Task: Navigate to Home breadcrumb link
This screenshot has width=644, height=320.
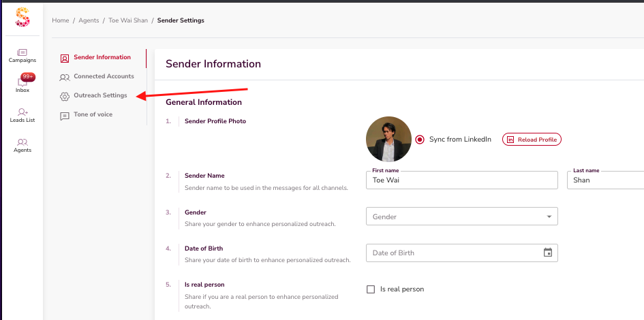Action: click(x=61, y=20)
